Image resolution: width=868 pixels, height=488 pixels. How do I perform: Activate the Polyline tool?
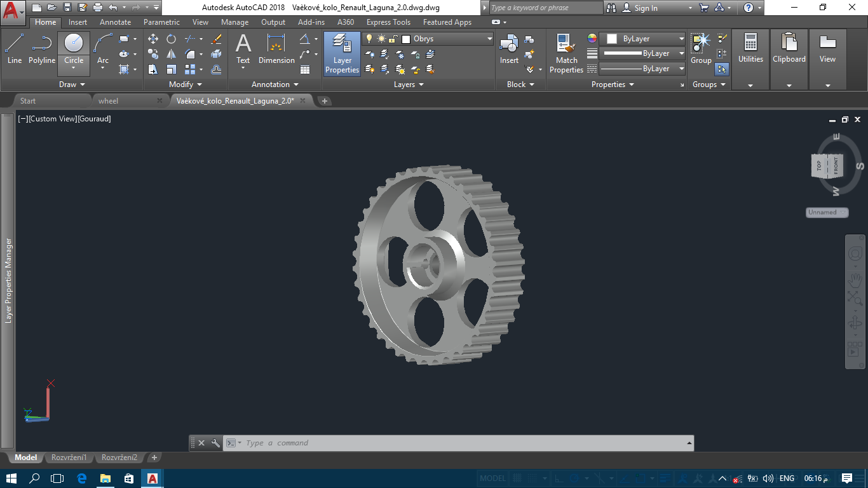[42, 50]
